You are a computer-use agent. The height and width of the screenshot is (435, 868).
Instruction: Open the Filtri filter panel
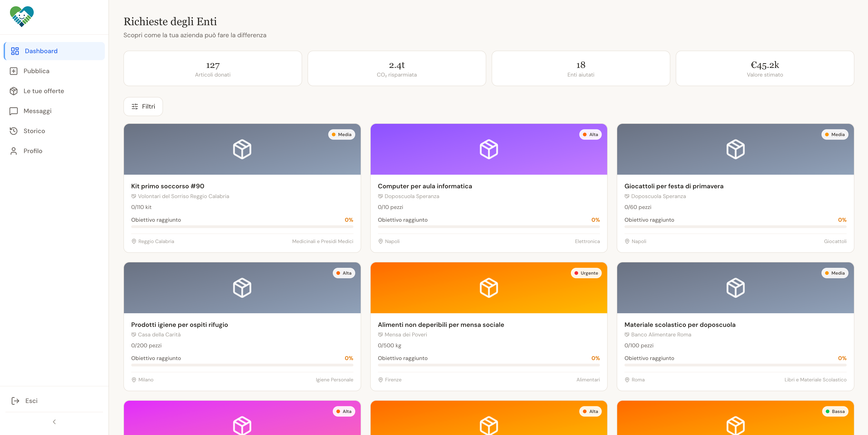click(143, 107)
